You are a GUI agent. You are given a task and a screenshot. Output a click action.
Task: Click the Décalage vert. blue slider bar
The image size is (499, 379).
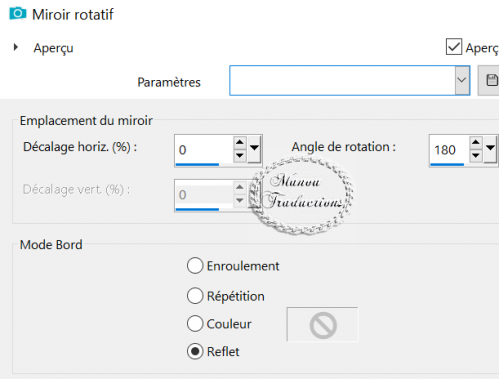point(197,209)
